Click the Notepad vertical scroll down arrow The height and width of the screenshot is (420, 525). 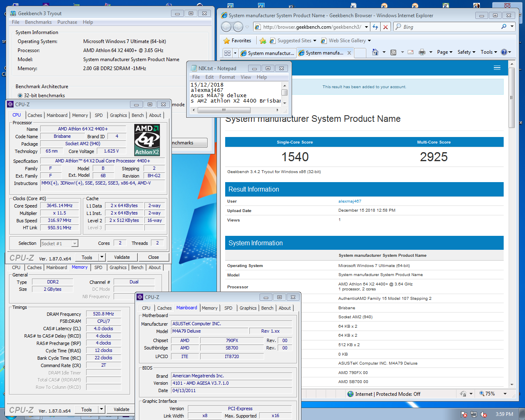click(x=284, y=103)
